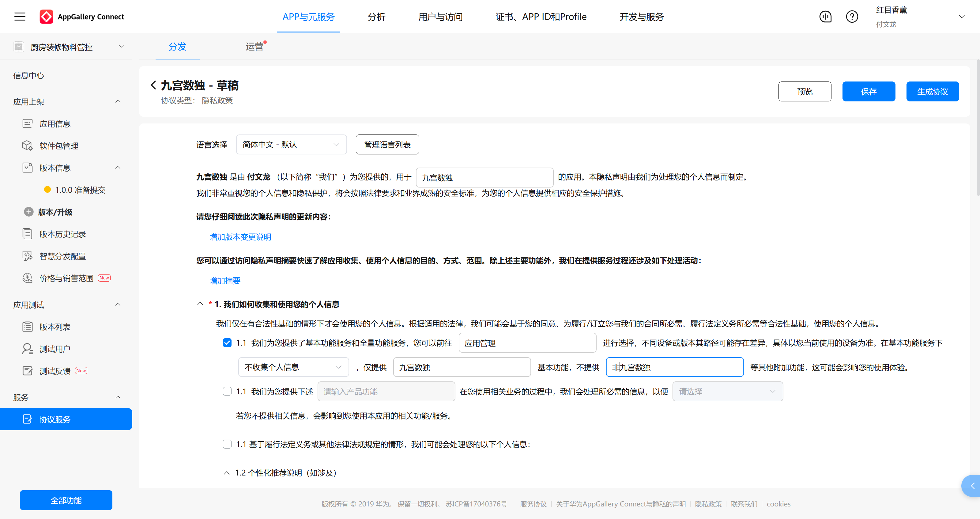Click the 预览 button
Screen dimensions: 980x519
click(x=805, y=91)
